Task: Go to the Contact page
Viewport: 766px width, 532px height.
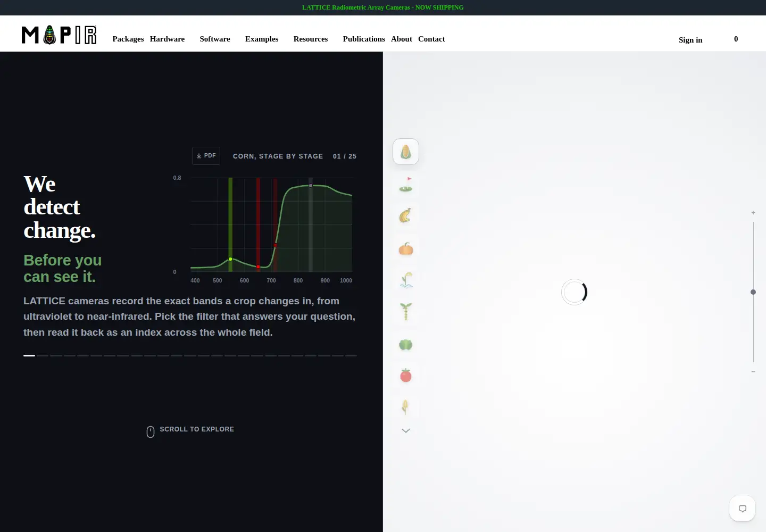Action: point(431,39)
